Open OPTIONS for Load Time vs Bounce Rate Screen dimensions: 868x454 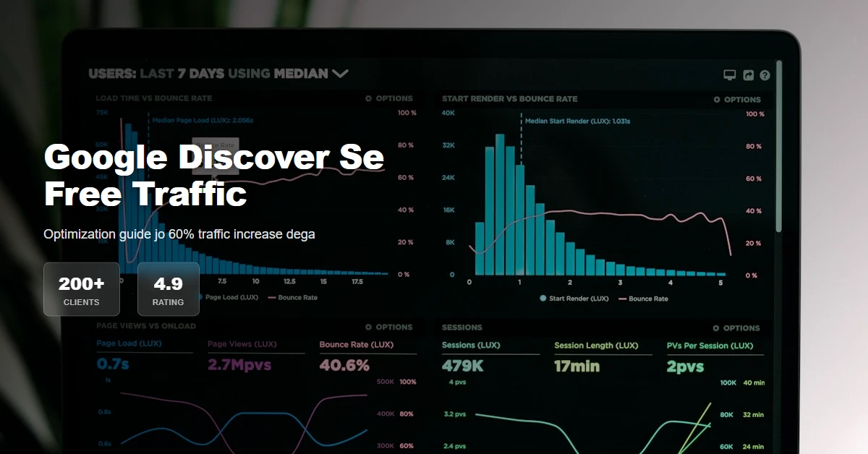pos(389,98)
